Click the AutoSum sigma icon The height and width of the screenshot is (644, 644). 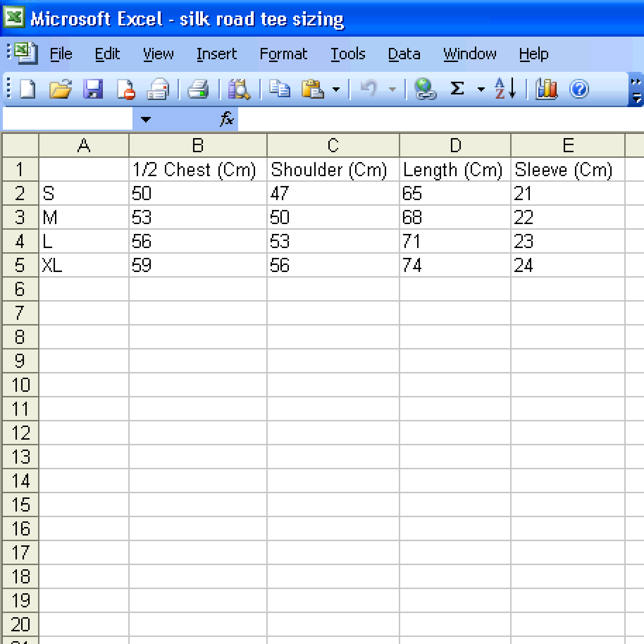tap(457, 89)
